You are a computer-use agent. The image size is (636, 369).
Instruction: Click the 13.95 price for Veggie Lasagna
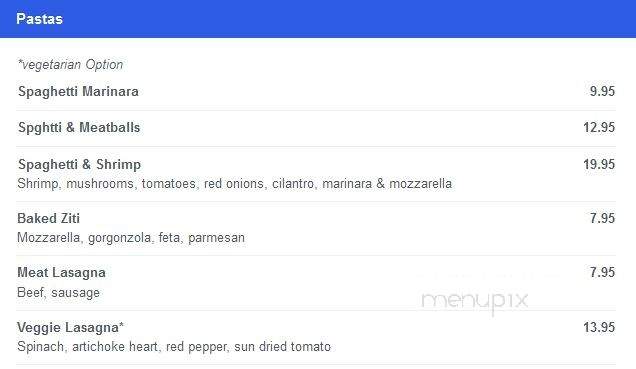(x=599, y=327)
